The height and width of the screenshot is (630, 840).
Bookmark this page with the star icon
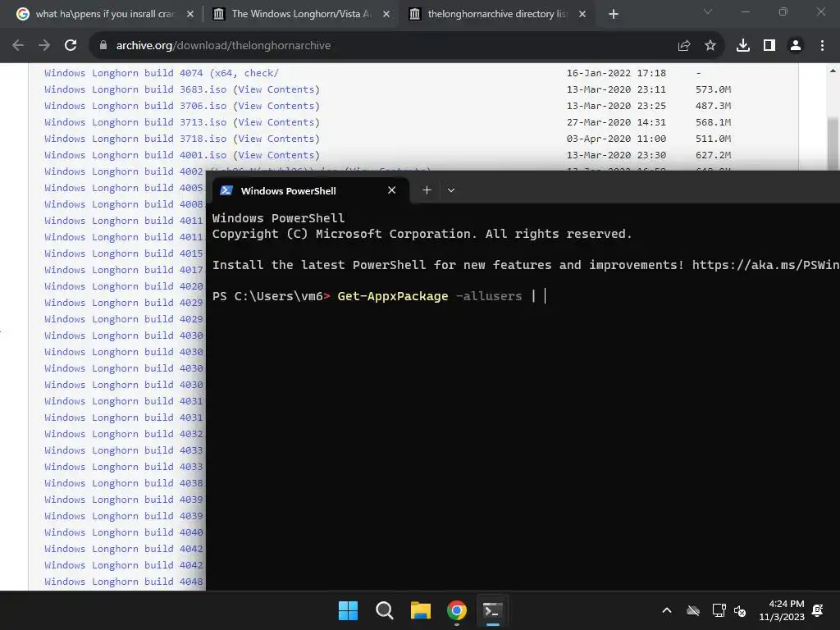coord(710,46)
